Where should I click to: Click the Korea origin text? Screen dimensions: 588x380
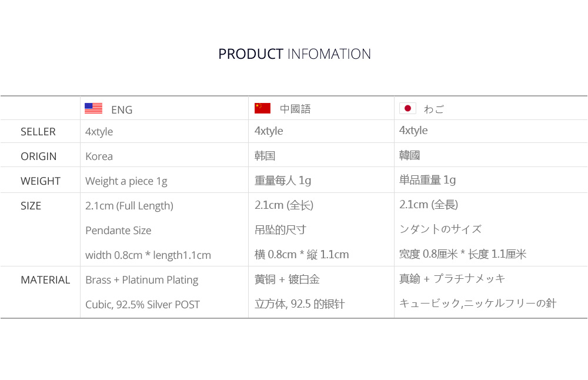click(x=99, y=156)
